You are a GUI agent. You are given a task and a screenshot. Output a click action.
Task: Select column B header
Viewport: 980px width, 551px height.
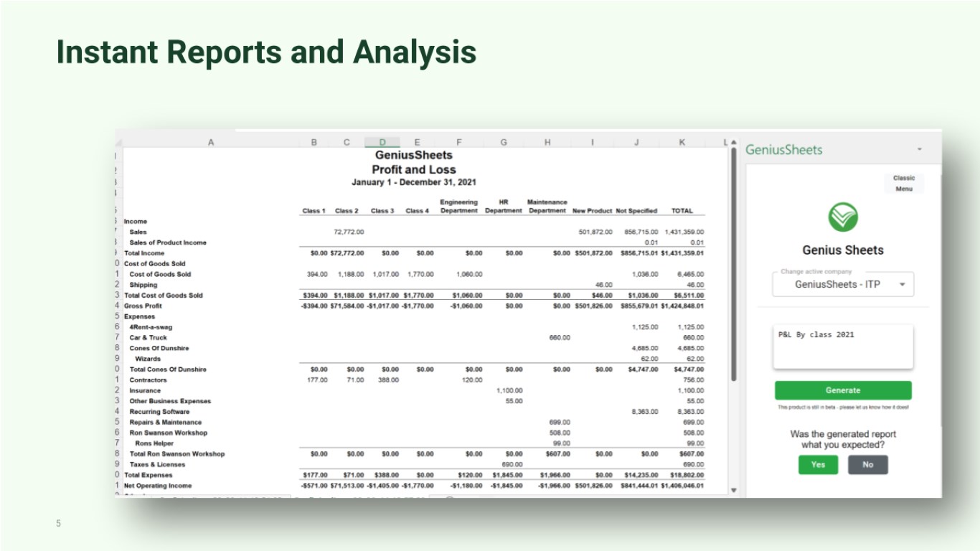tap(314, 143)
